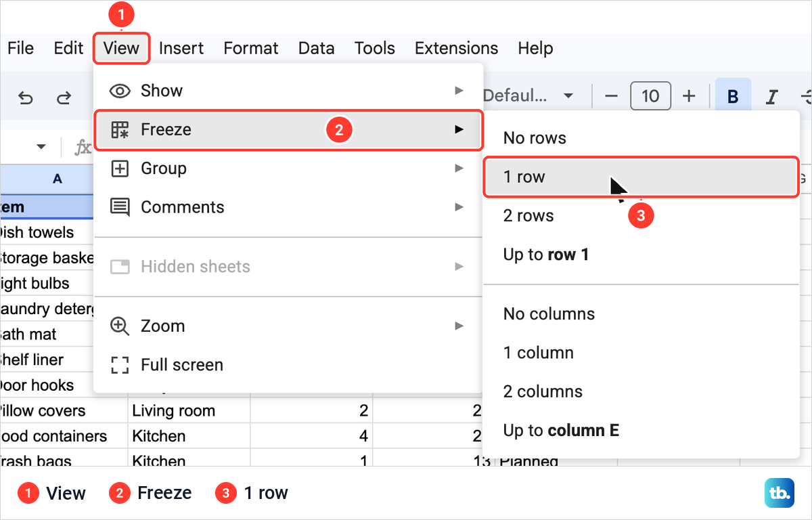Increase font size with plus button

coord(689,96)
